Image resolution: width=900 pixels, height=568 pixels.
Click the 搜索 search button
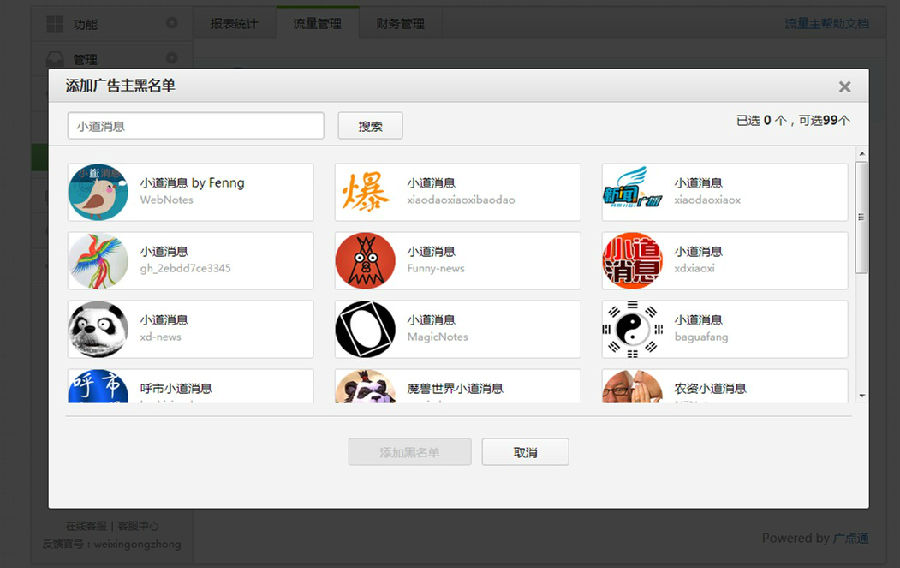pos(370,126)
